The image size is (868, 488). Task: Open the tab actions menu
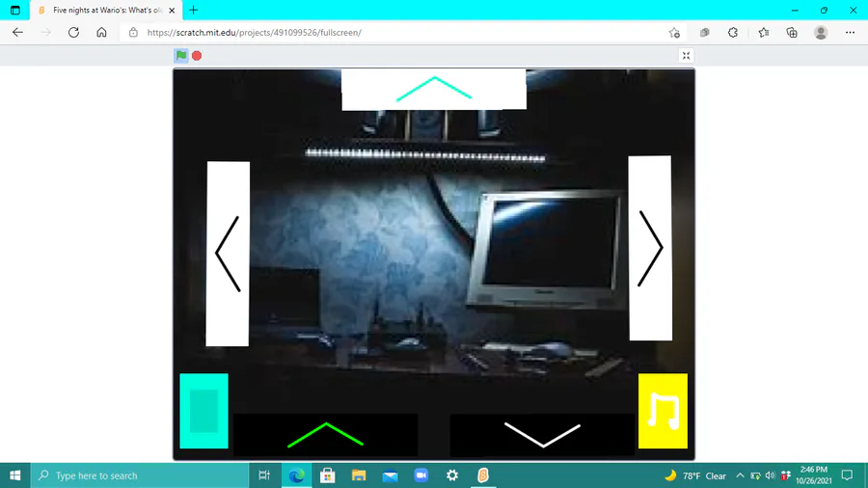[14, 10]
